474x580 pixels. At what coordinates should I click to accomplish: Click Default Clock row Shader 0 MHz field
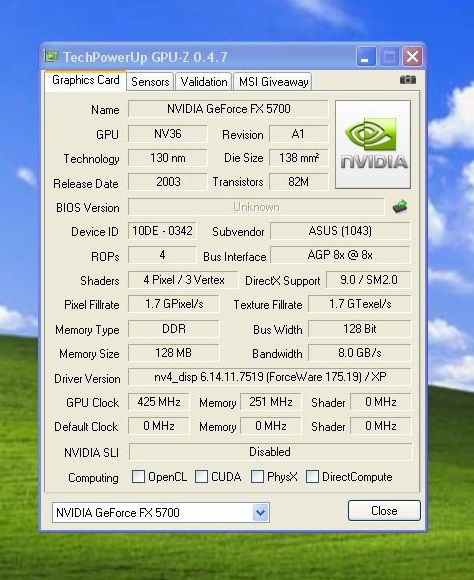coord(381,426)
